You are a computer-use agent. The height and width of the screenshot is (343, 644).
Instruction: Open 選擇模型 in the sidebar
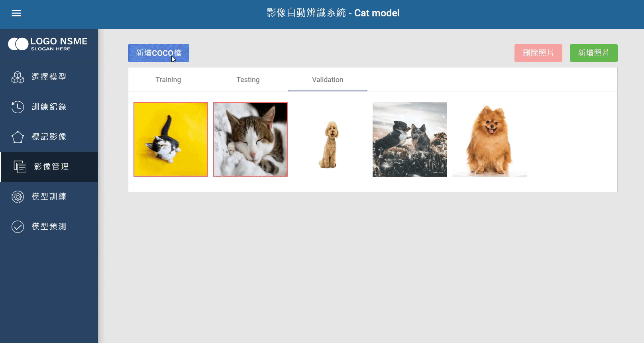[x=49, y=77]
